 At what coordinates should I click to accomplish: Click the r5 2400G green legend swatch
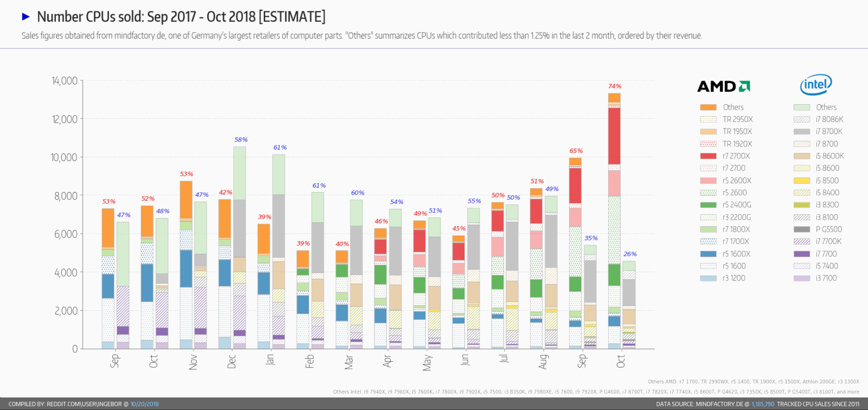click(x=708, y=205)
